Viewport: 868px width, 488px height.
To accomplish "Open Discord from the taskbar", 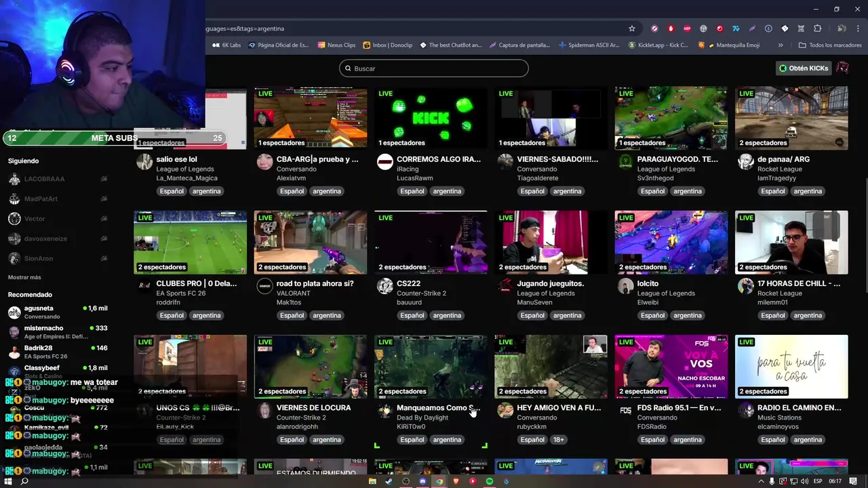I will [422, 481].
